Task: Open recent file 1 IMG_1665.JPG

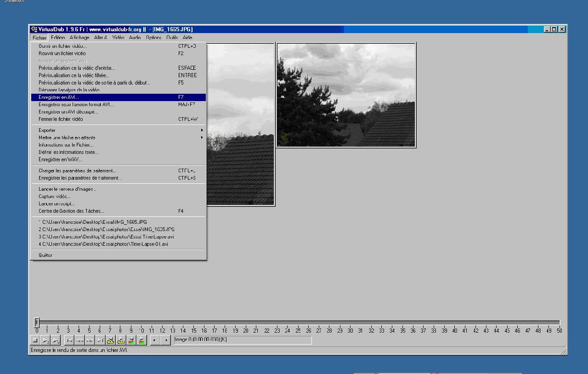Action: (119, 222)
